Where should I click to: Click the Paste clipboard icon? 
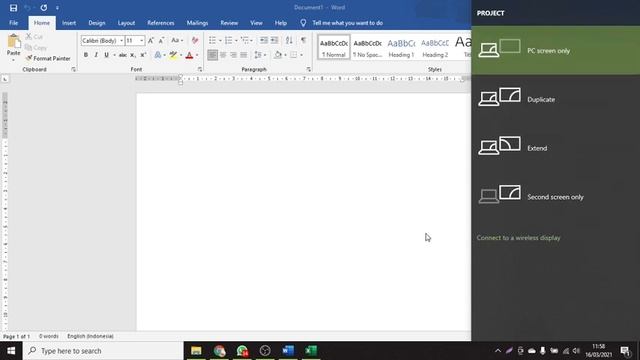(x=13, y=42)
